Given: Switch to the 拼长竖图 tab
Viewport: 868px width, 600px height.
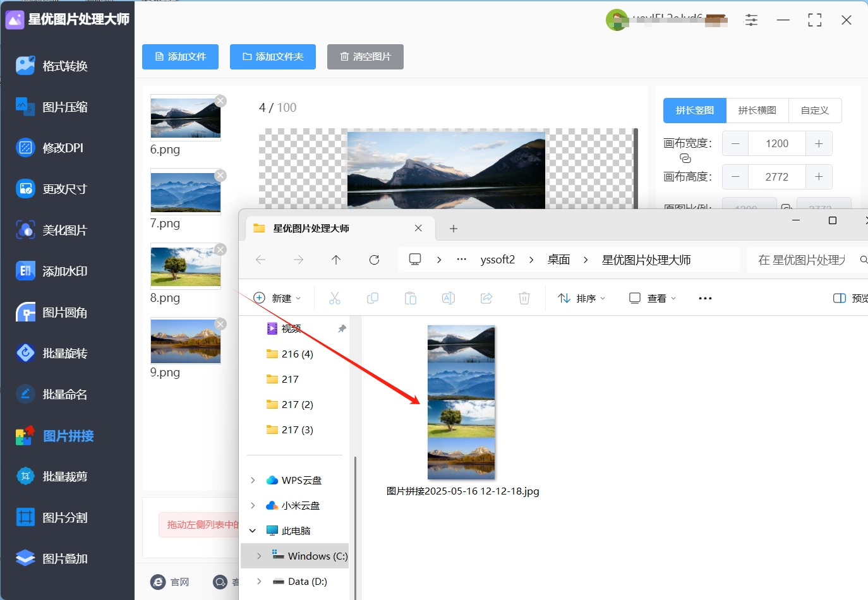Looking at the screenshot, I should (695, 111).
